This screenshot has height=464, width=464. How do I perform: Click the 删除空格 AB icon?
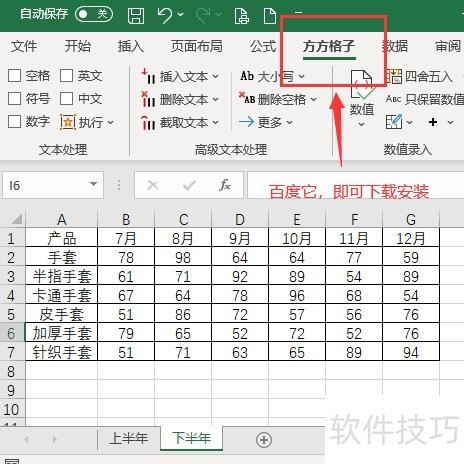pos(247,98)
